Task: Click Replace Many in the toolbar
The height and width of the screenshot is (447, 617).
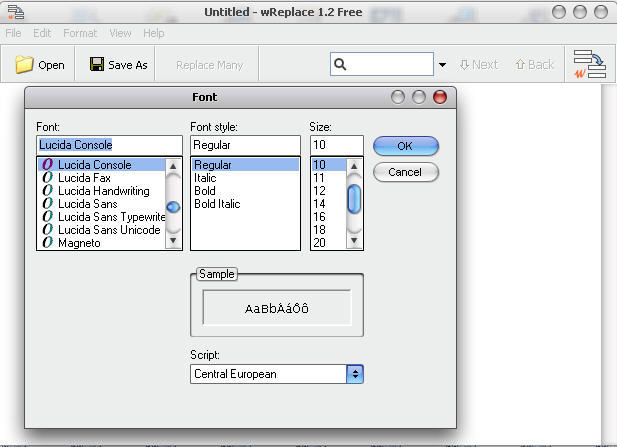Action: [209, 65]
